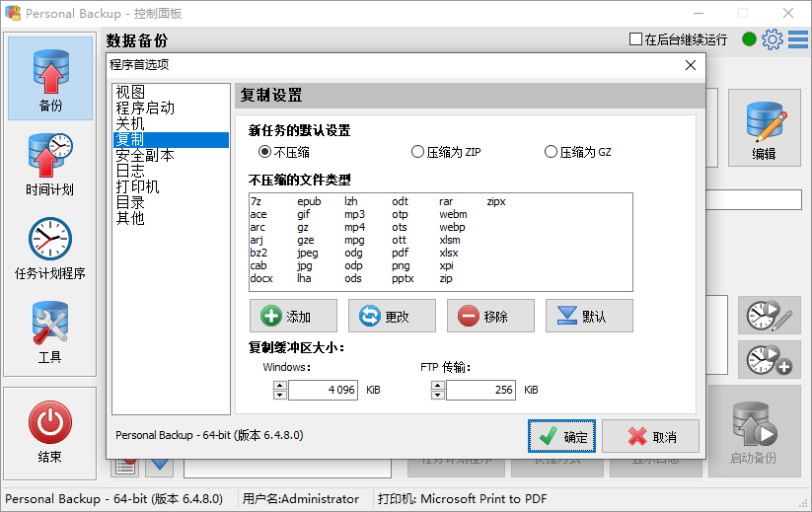Click the FTP buffer size field 256
This screenshot has width=812, height=512.
pyautogui.click(x=481, y=391)
